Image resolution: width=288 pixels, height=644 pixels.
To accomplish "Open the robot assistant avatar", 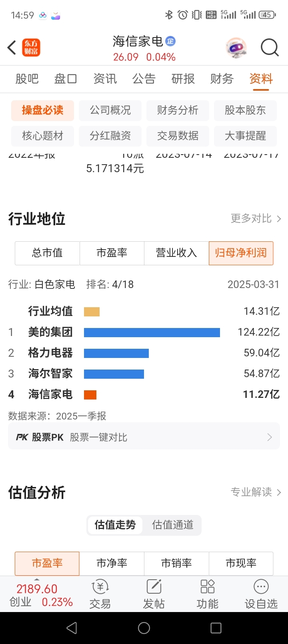I will 236,48.
